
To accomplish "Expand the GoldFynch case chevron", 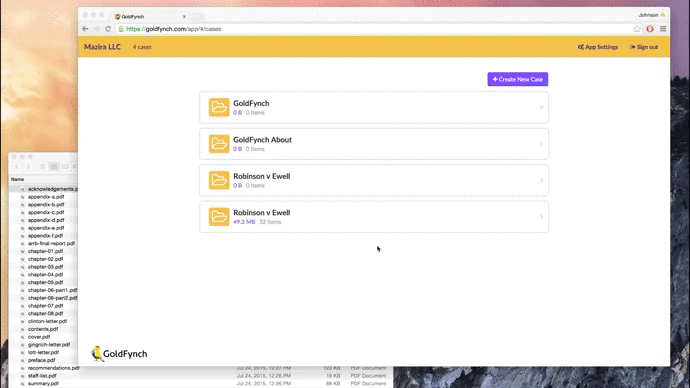I will 541,107.
